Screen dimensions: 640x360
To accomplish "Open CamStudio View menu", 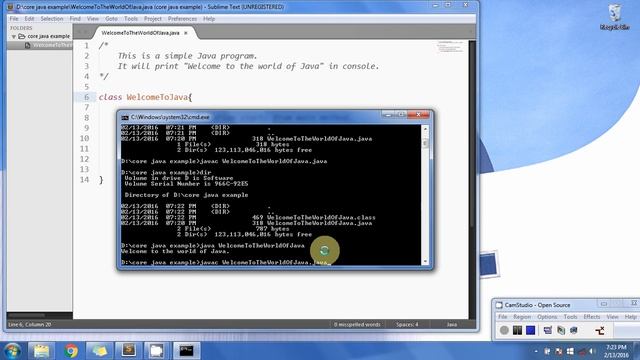I will (612, 317).
